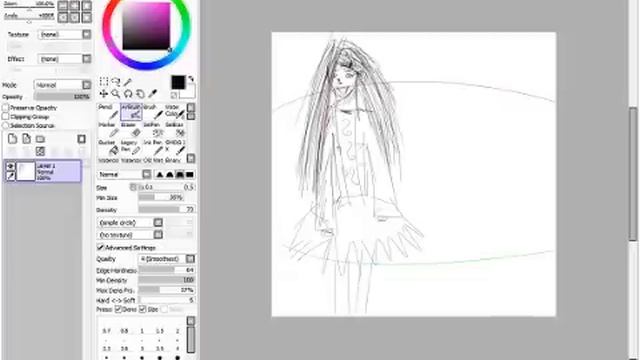The height and width of the screenshot is (360, 640).
Task: Choose the SelPen tool
Action: tap(153, 130)
